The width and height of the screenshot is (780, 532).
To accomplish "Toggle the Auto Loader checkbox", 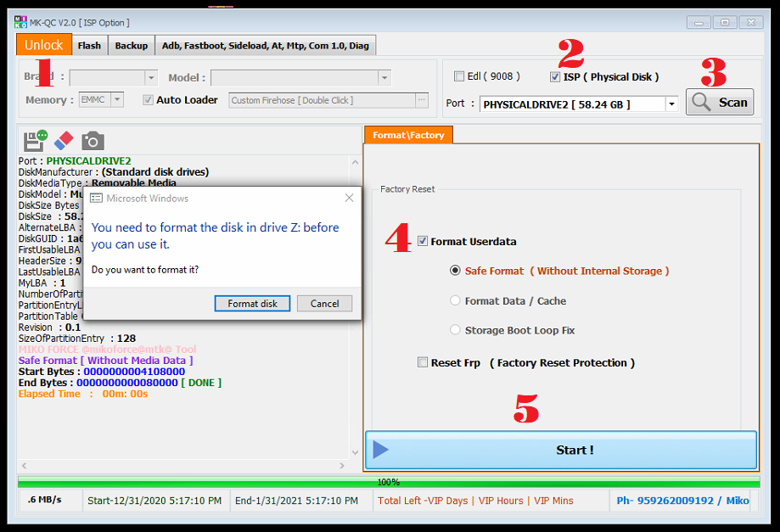I will coord(148,100).
